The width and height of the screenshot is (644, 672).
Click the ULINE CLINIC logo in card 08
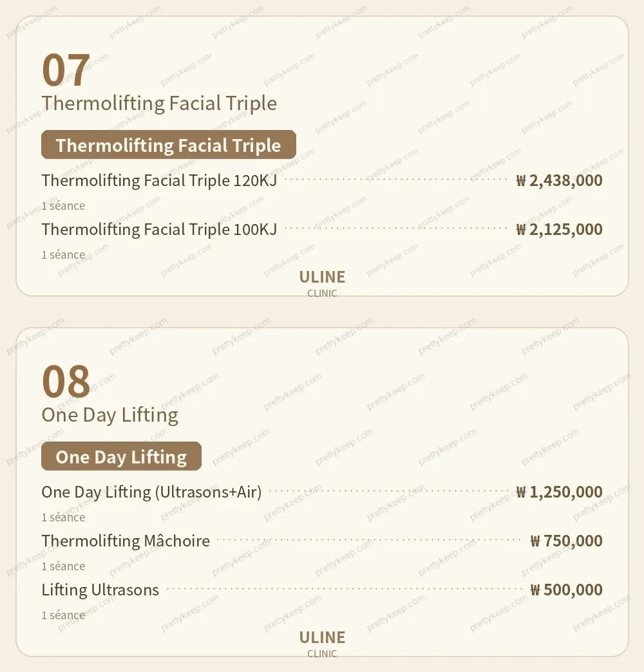point(322,643)
